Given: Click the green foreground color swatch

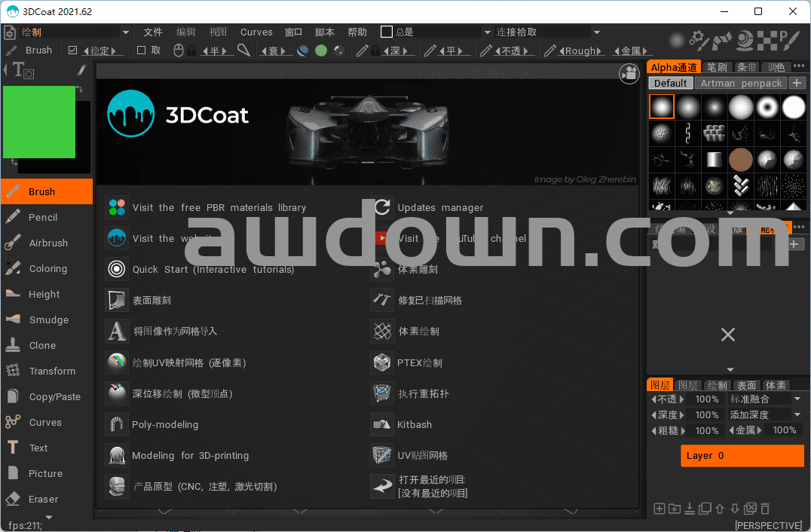Looking at the screenshot, I should (x=39, y=121).
